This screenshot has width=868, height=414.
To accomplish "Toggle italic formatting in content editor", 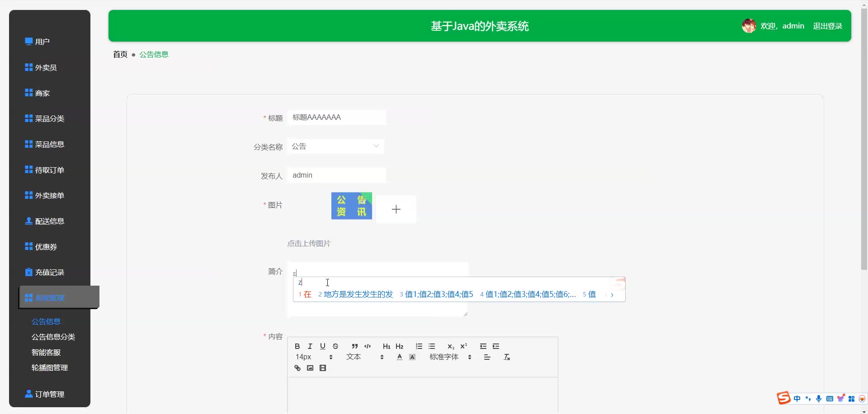I will coord(310,346).
